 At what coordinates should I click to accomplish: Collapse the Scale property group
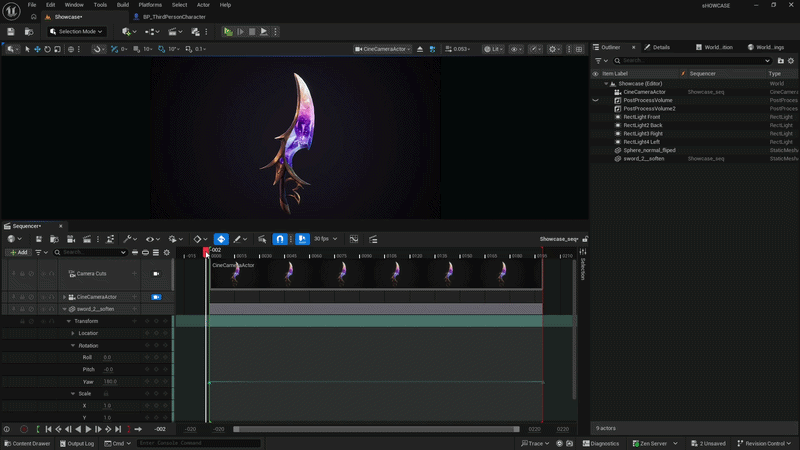pyautogui.click(x=73, y=394)
